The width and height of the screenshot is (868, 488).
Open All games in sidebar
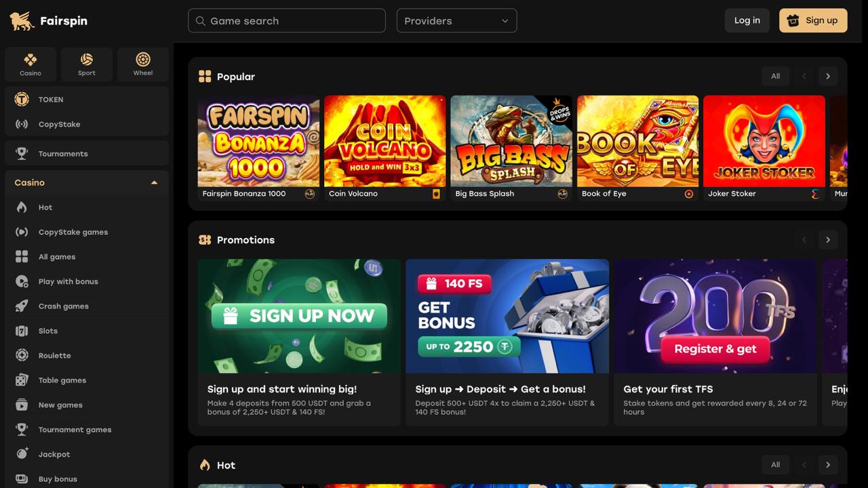coord(86,257)
